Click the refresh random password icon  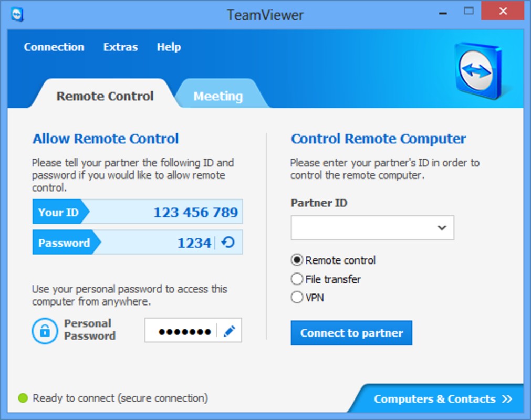pyautogui.click(x=228, y=243)
